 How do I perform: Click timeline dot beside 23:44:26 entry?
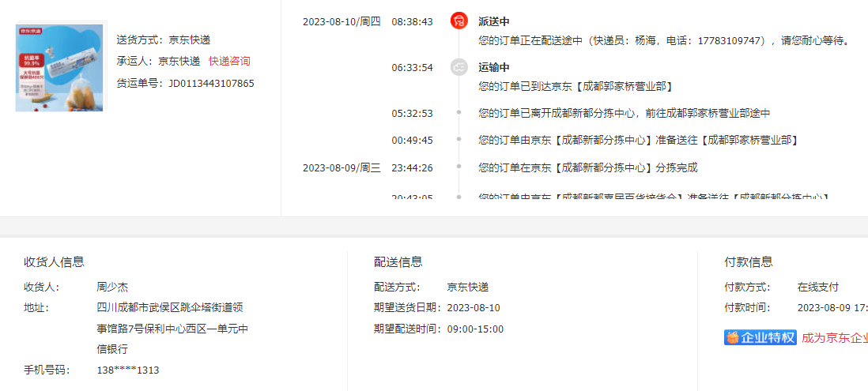pos(459,166)
